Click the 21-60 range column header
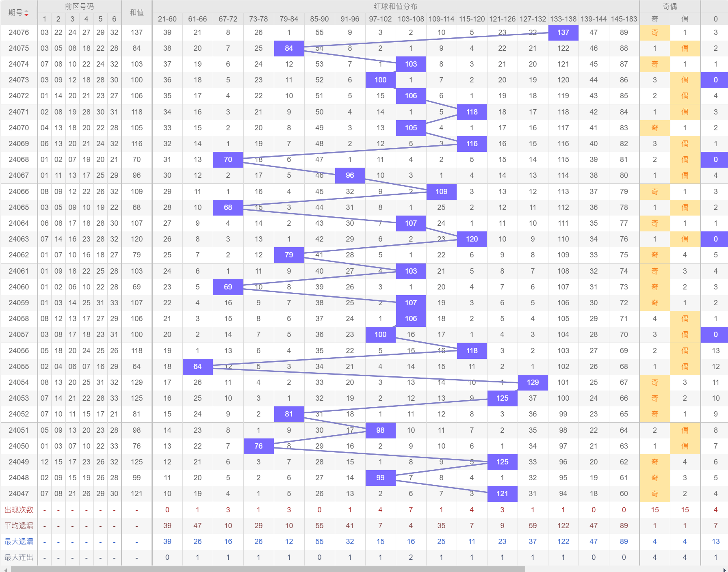Screen dimensions: 728x572 click(167, 19)
